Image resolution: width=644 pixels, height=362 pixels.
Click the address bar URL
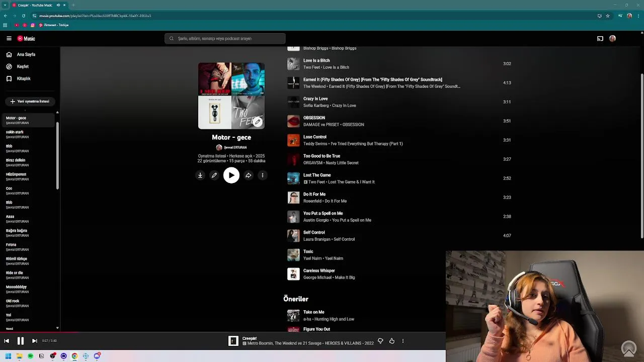click(95, 16)
